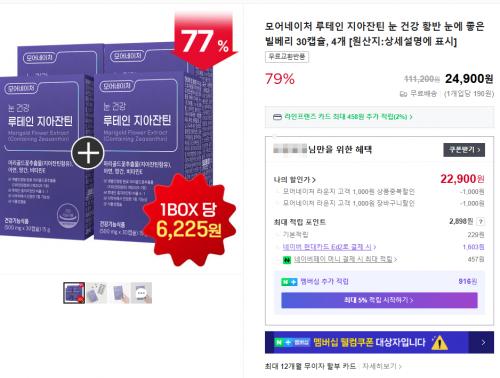Click the 1BOX당 6,225원 red badge
The height and width of the screenshot is (378, 500).
point(189,220)
